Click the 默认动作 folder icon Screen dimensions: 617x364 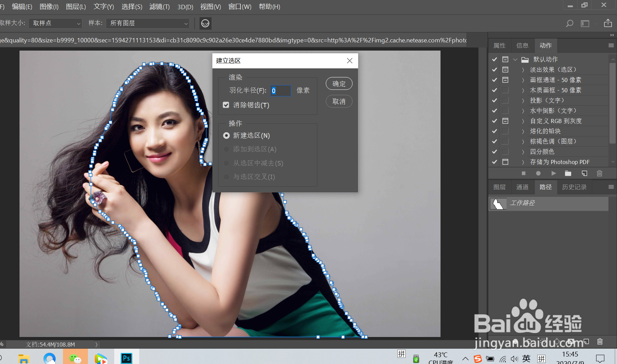point(525,59)
